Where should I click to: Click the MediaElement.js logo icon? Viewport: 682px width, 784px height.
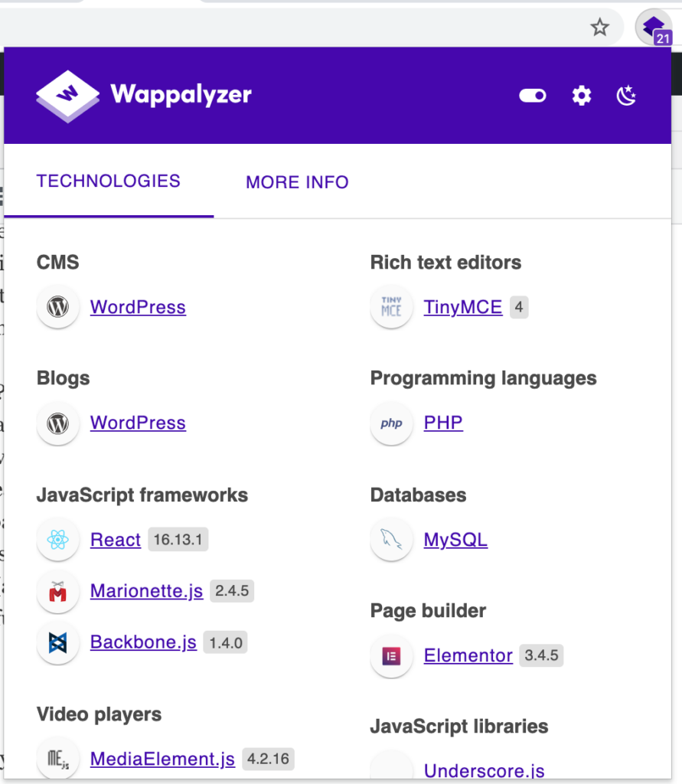58,759
